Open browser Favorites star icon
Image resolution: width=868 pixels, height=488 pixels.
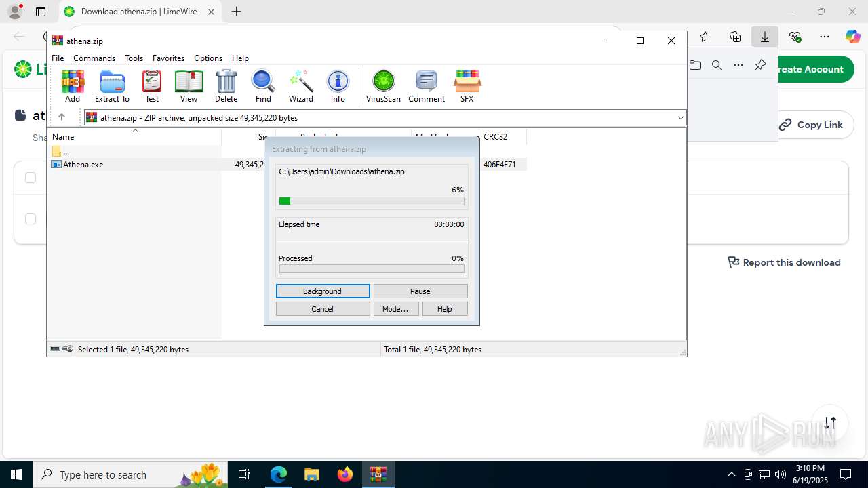(x=705, y=37)
